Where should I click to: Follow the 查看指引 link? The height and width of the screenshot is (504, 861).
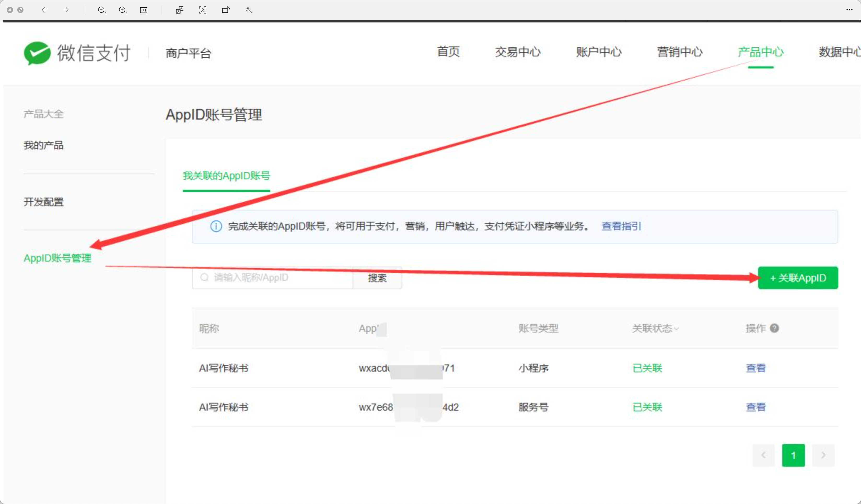point(621,226)
